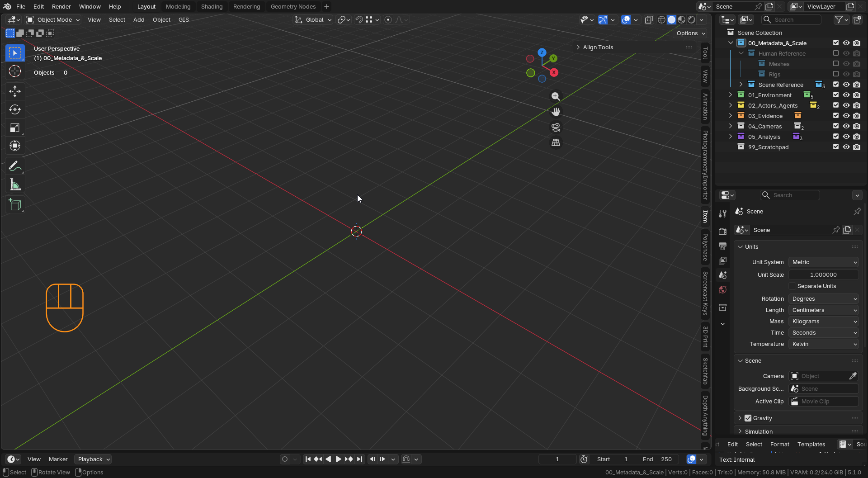Screen dimensions: 868x478
Task: Click the Annotate pencil tool
Action: click(x=15, y=166)
